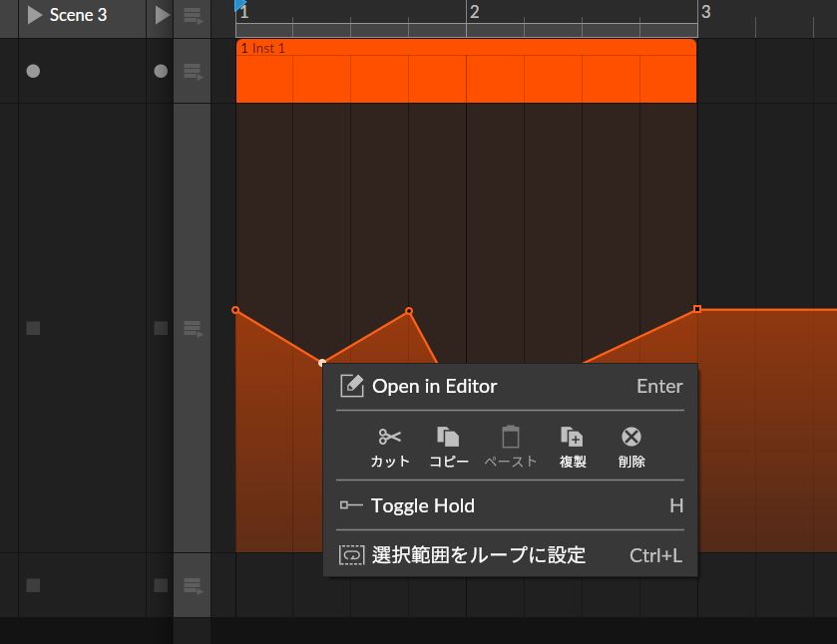
Task: Click the Delete (削除) icon
Action: (x=631, y=438)
